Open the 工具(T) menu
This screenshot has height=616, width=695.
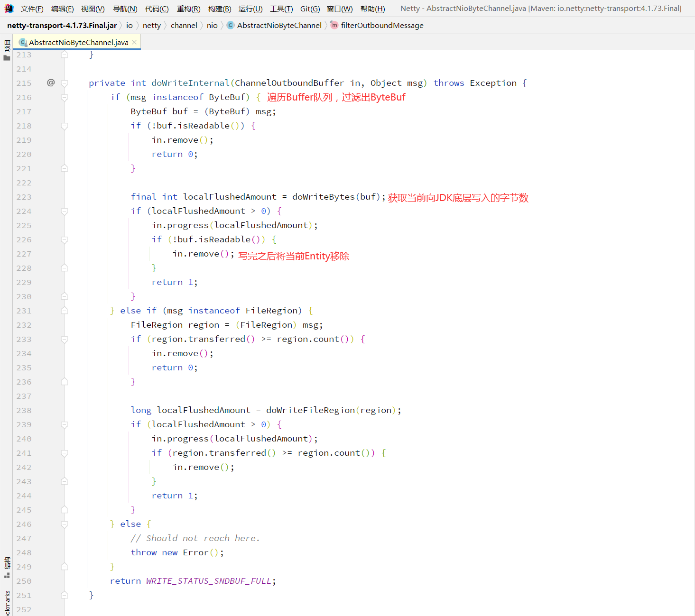tap(281, 9)
